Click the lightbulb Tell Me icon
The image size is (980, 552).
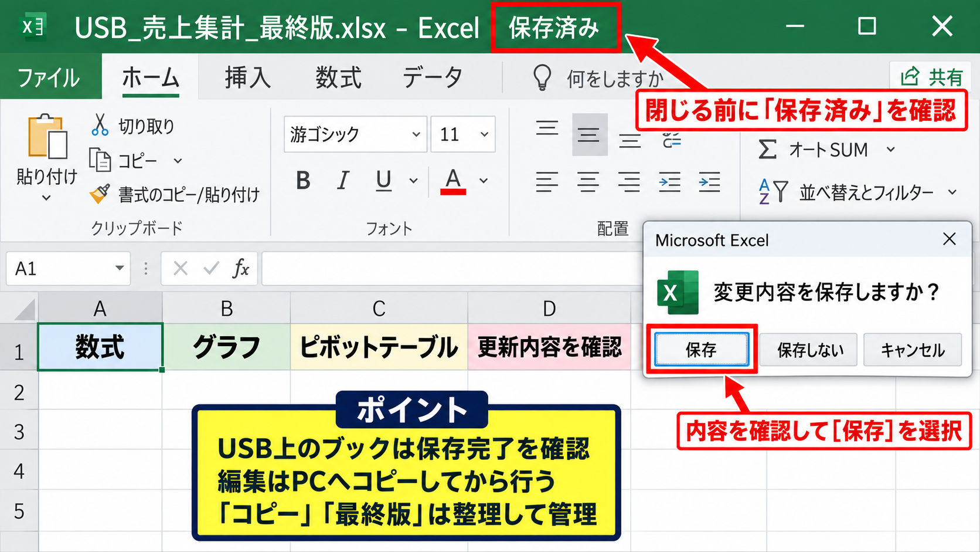click(x=542, y=77)
